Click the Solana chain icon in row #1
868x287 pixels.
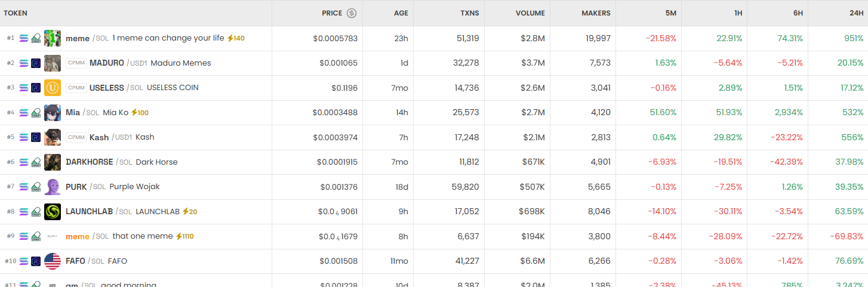point(24,38)
